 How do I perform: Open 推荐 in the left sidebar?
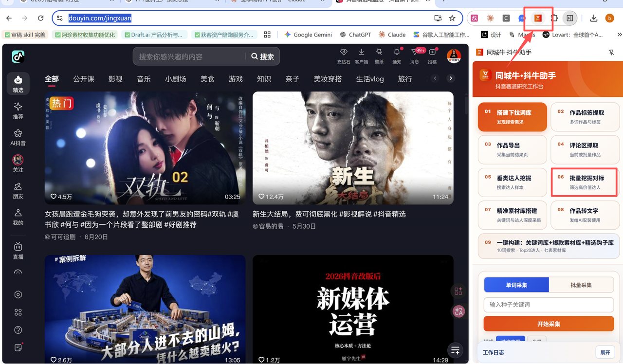pos(18,110)
